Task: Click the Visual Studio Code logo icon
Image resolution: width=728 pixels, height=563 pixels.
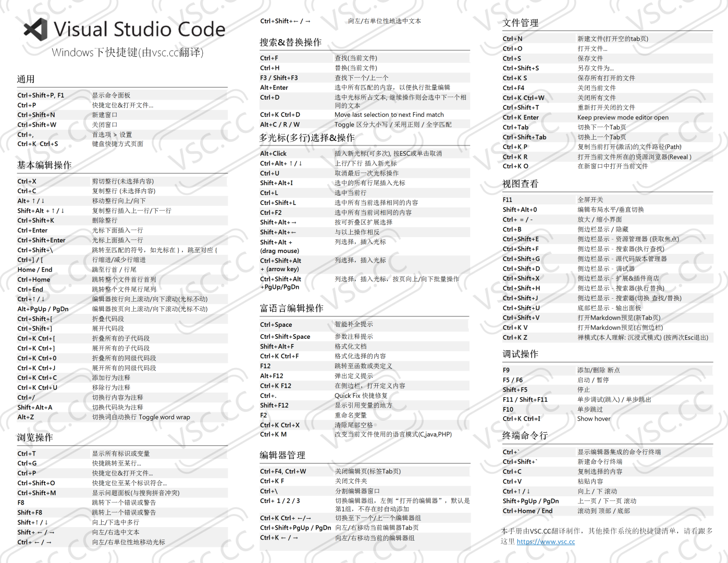Action: coord(35,29)
